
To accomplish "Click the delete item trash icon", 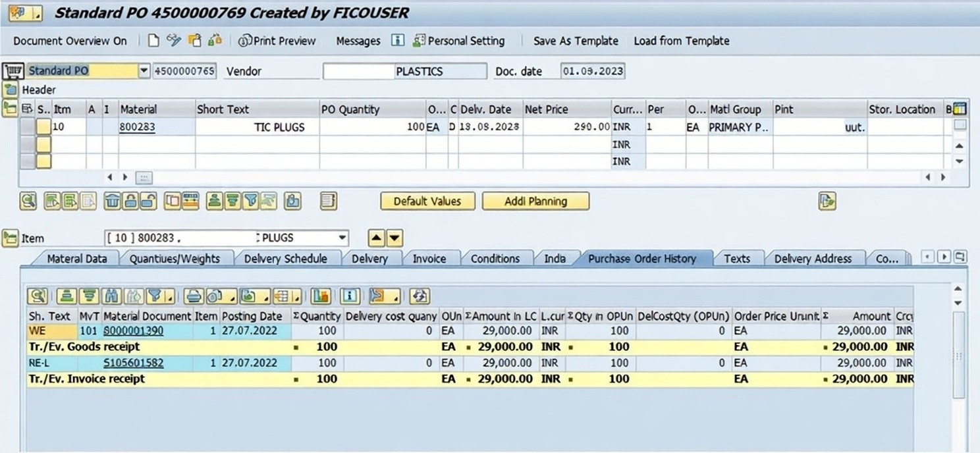I will coord(112,201).
